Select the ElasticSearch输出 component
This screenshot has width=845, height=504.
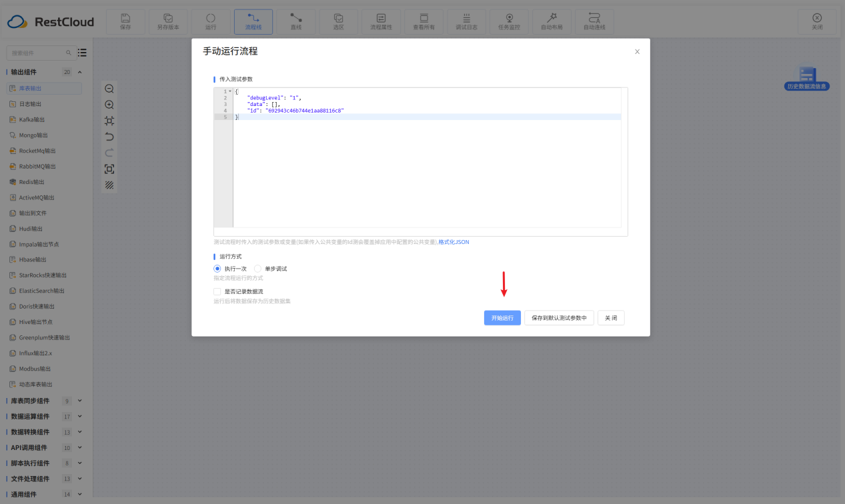[44, 291]
